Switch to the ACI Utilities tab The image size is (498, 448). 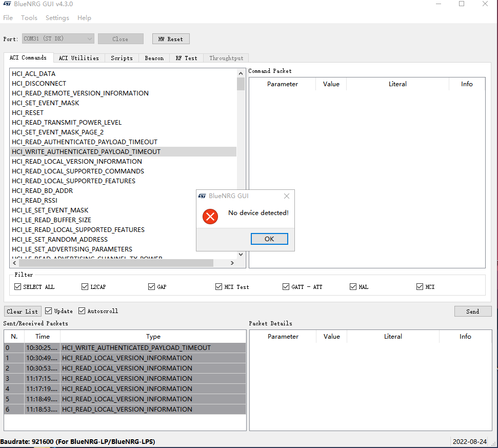click(79, 58)
